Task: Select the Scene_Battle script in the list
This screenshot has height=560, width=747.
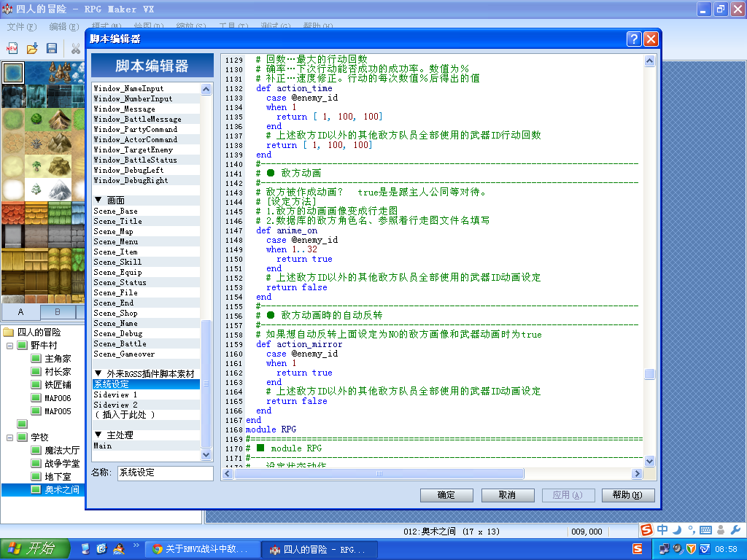Action: (x=146, y=344)
